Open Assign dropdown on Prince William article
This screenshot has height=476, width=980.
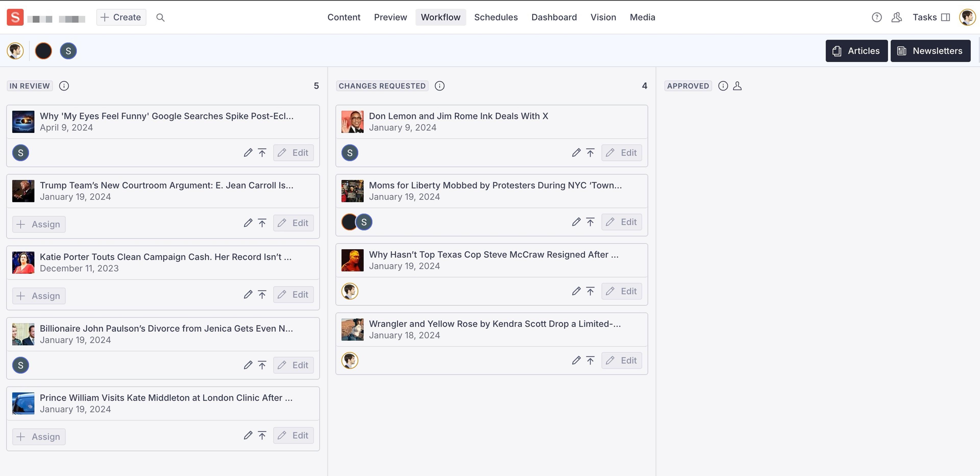coord(39,436)
